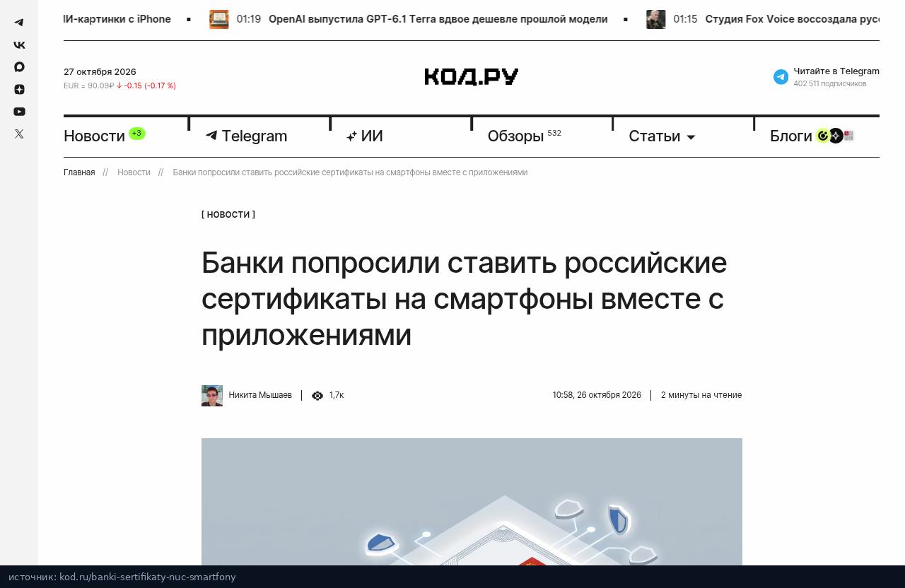Click the [ НОВОСТИ ] category tag

coord(228,215)
